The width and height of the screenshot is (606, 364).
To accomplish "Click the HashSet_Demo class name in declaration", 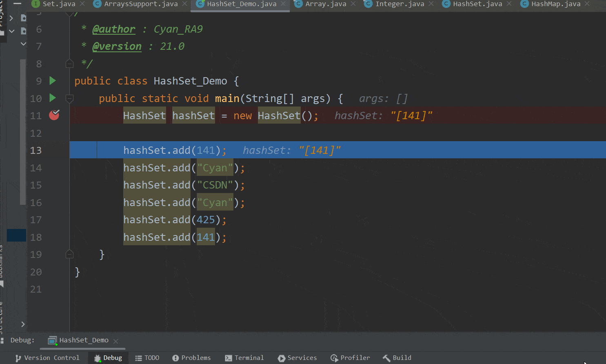I will tap(190, 81).
